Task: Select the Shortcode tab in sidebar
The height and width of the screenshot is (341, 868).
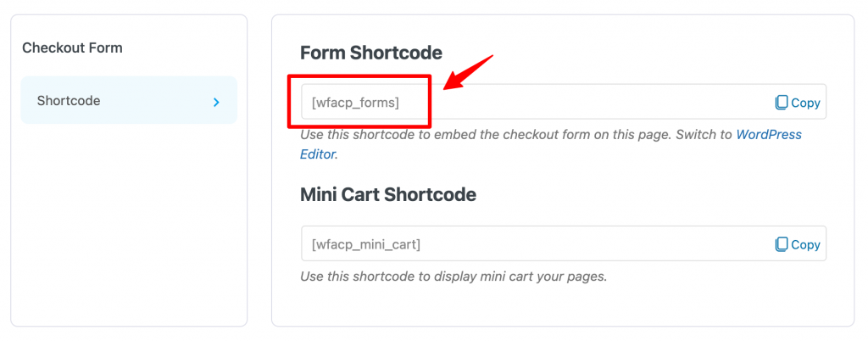Action: [129, 100]
